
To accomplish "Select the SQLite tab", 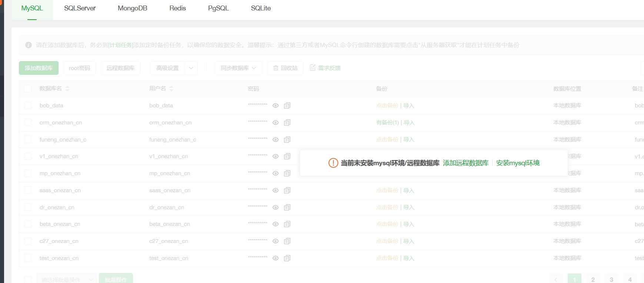I will click(261, 8).
